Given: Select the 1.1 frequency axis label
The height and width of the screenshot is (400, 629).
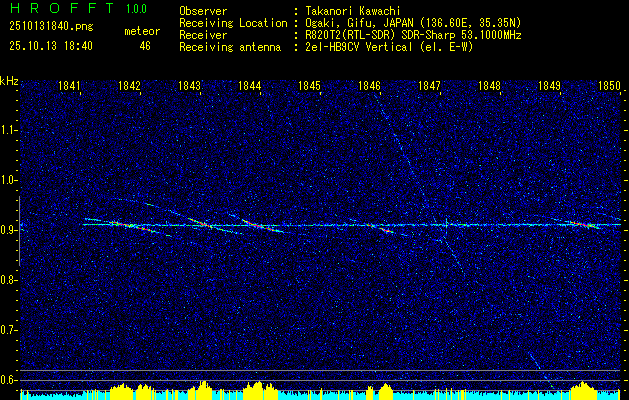Looking at the screenshot, I should 9,130.
